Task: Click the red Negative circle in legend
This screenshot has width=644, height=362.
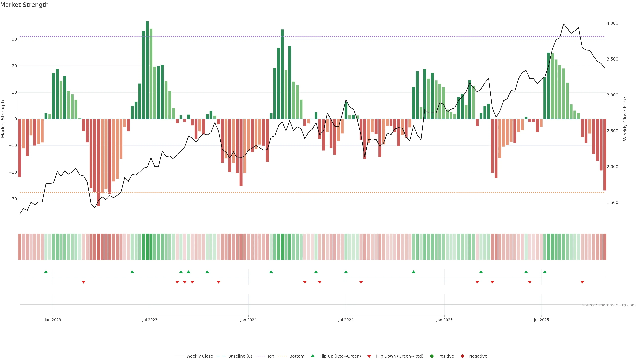Action: [462, 356]
